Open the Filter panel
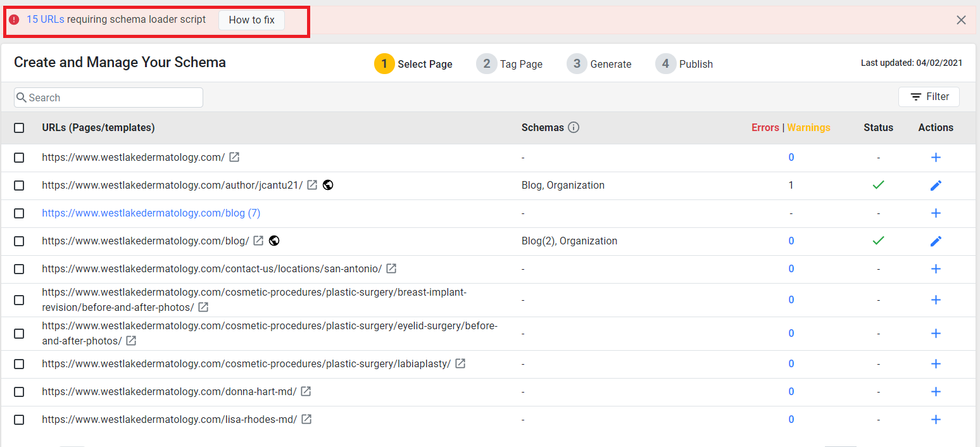Image resolution: width=980 pixels, height=447 pixels. coord(929,96)
